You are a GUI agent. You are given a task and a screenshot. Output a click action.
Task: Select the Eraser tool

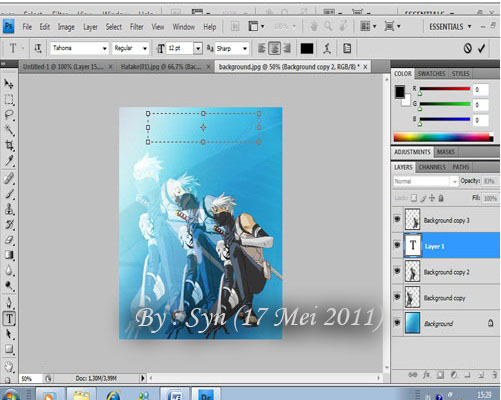tap(9, 240)
